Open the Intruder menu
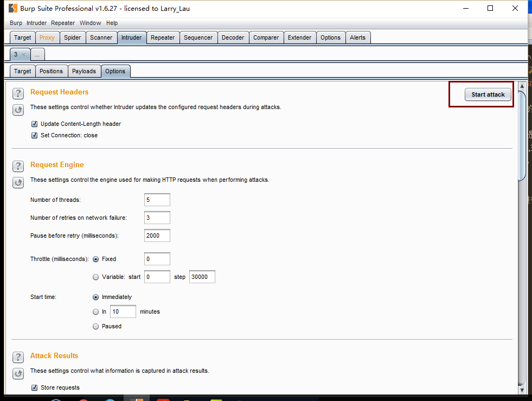The height and width of the screenshot is (401, 532). 36,23
